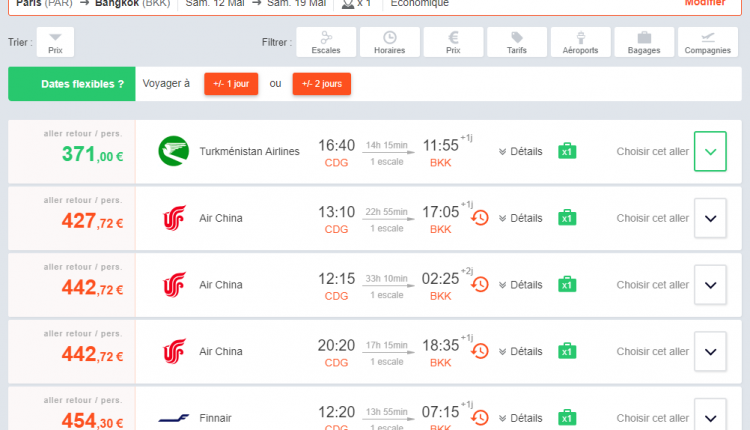The image size is (750, 430).
Task: Expand the 20:20 Air China flight chevron
Action: tap(710, 351)
